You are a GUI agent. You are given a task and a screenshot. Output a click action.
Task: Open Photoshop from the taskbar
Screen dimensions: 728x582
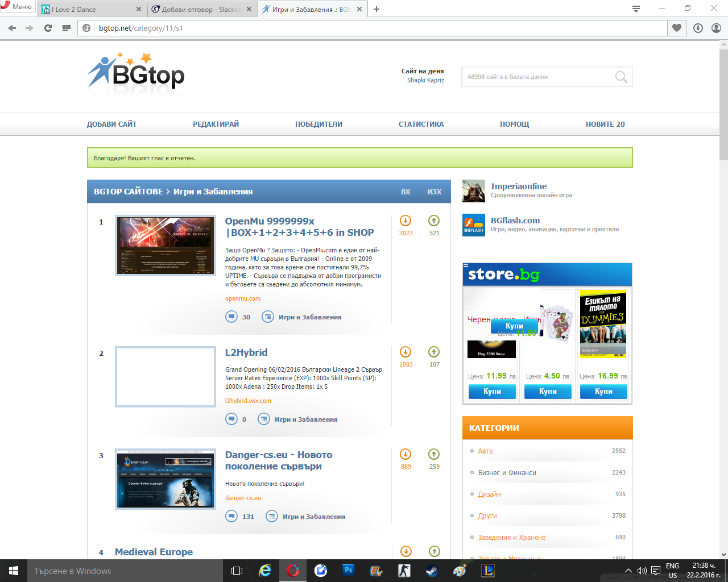(x=349, y=571)
